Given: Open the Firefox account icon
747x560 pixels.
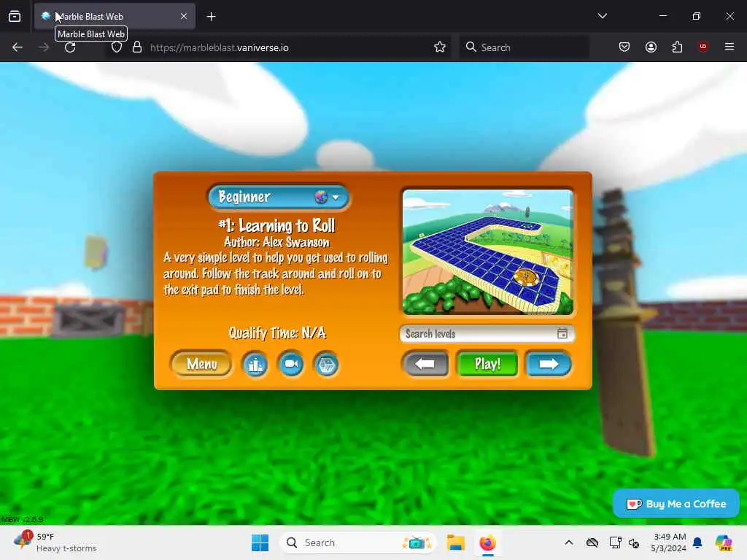Looking at the screenshot, I should click(651, 47).
